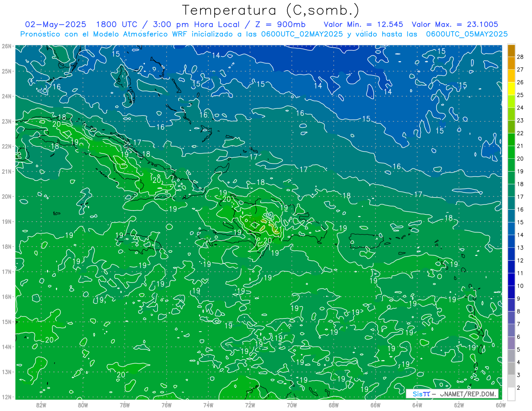The height and width of the screenshot is (411, 532).
Task: Select 'Valor Min. = 12.545' text
Action: pos(364,24)
